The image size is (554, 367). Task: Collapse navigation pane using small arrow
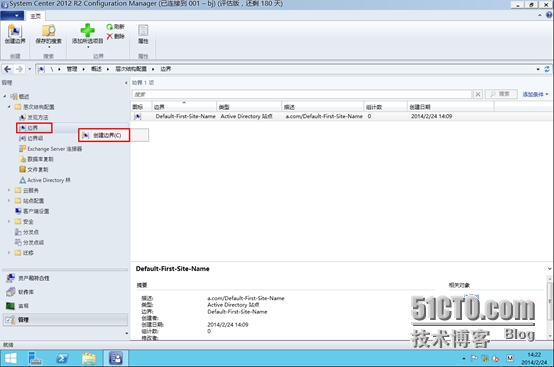pyautogui.click(x=126, y=83)
